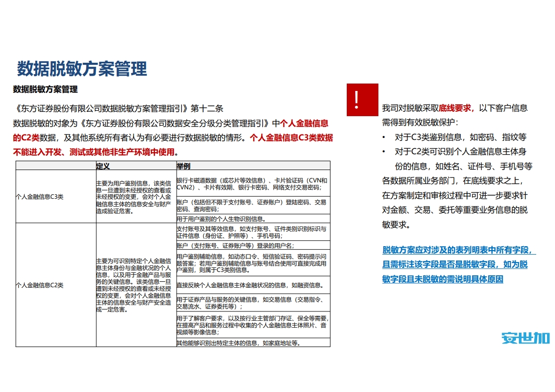This screenshot has width=555, height=392.
Task: Select cell 银行卡磁道数据（或芯片等效信息）
Action: (253, 183)
